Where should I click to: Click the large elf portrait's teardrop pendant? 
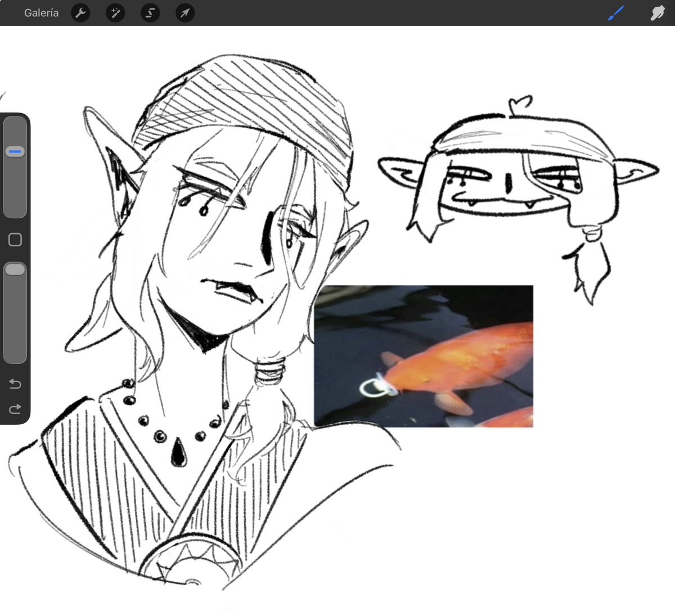pyautogui.click(x=179, y=452)
